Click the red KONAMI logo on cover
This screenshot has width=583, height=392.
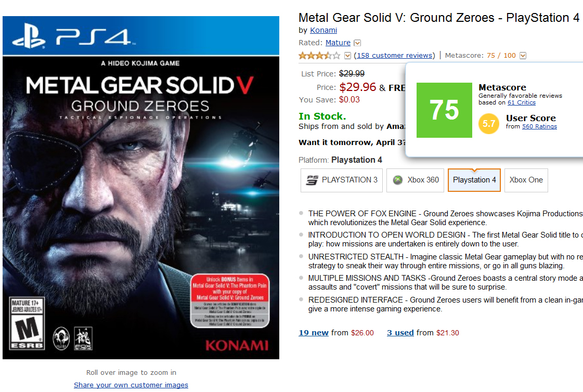tap(237, 345)
